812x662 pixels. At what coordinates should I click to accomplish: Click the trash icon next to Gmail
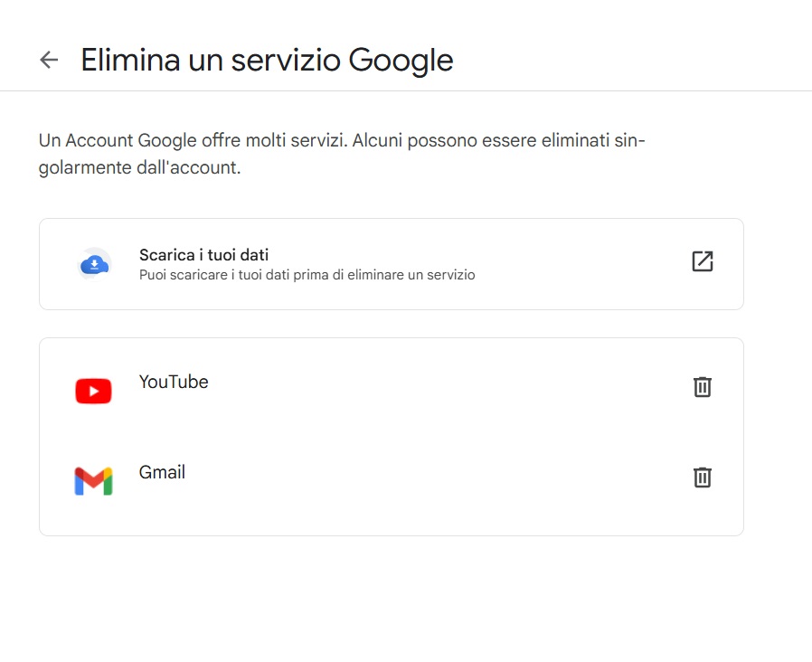(x=703, y=478)
